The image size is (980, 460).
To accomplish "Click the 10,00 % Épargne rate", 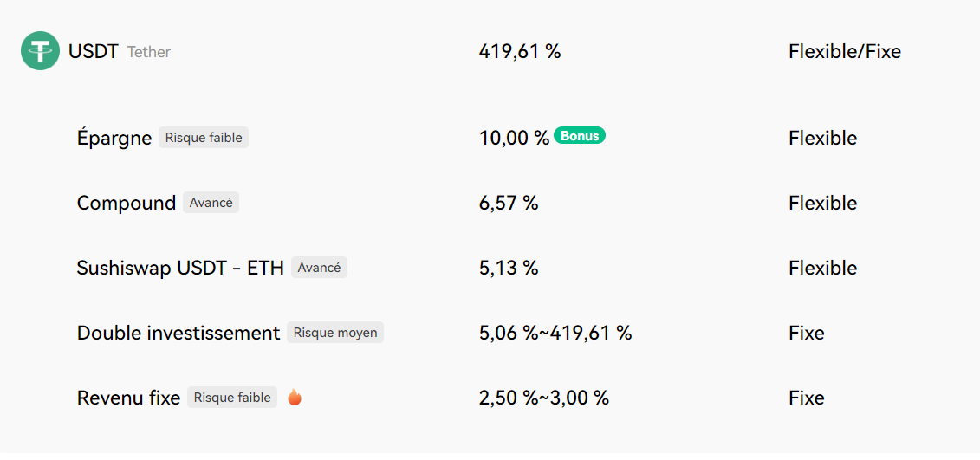I will [x=514, y=138].
